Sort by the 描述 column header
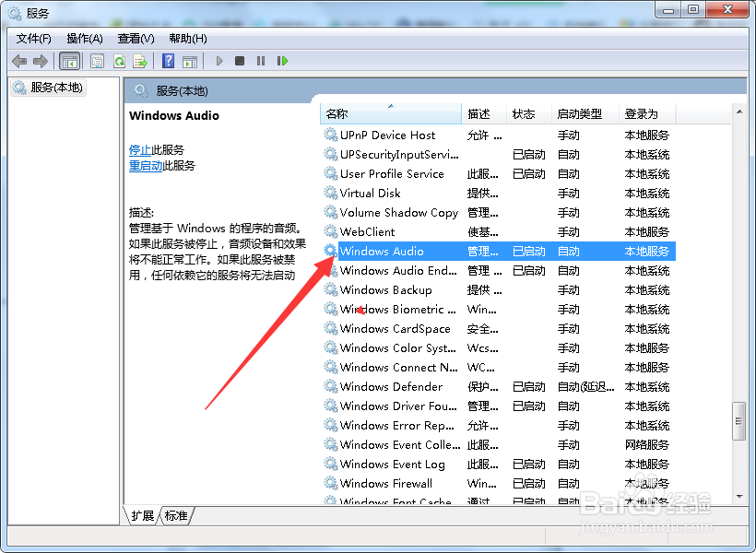 [484, 113]
